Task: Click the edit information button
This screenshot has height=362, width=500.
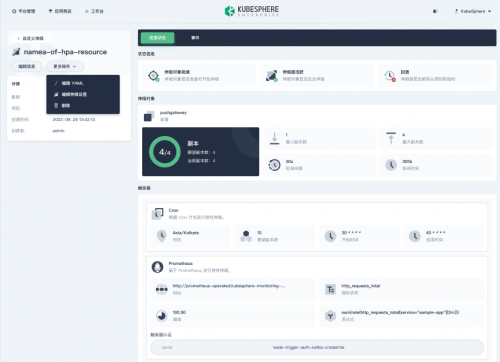Action: pos(27,66)
